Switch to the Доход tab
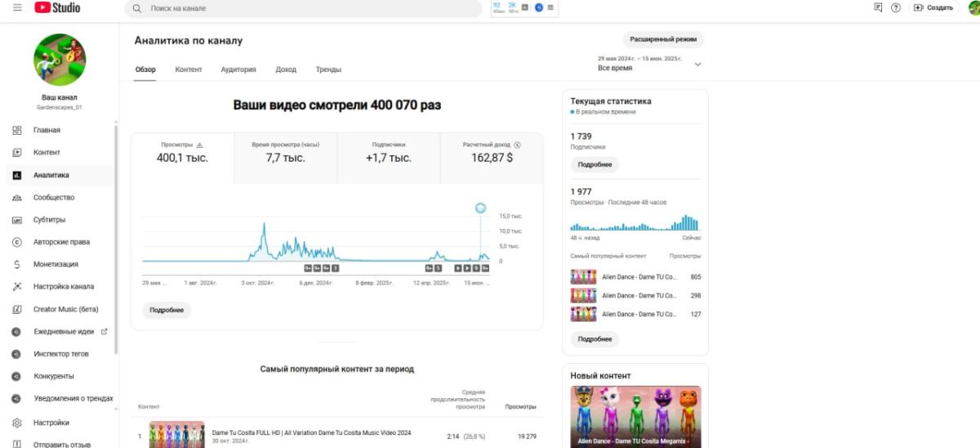The image size is (980, 448). coord(286,69)
